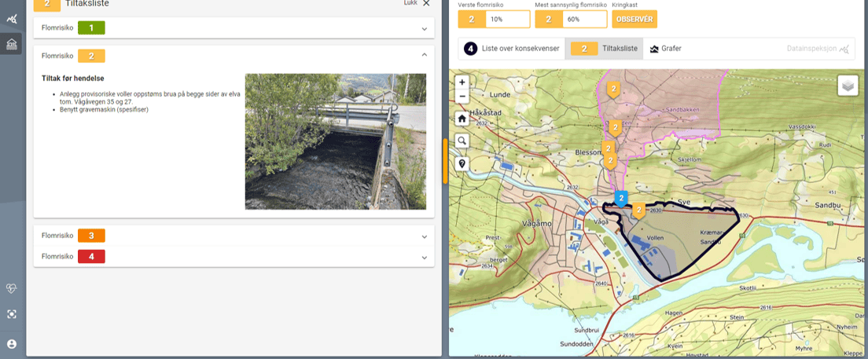868x359 pixels.
Task: Click the blue 2 marker on map
Action: point(621,197)
